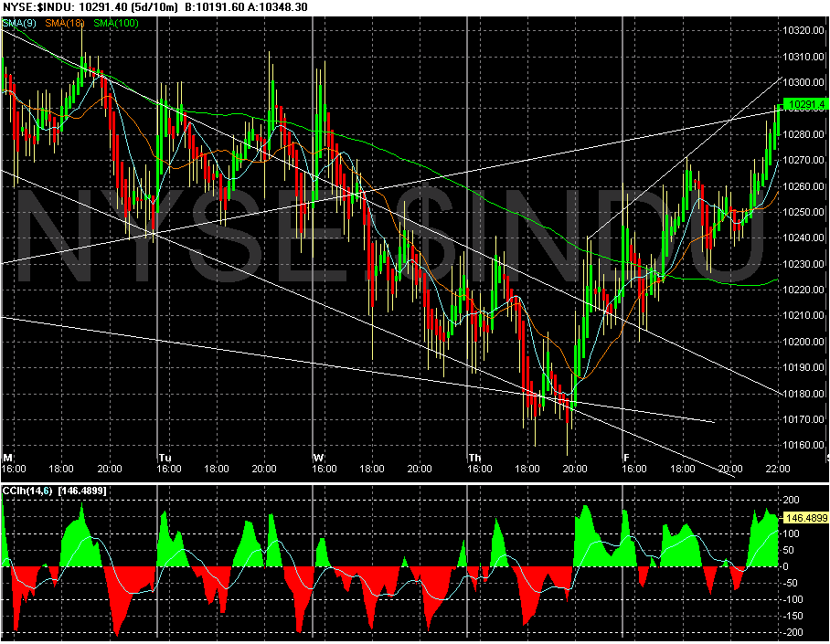Screen dimensions: 830x644
Task: Click the 10270.00 price axis label
Action: click(803, 161)
